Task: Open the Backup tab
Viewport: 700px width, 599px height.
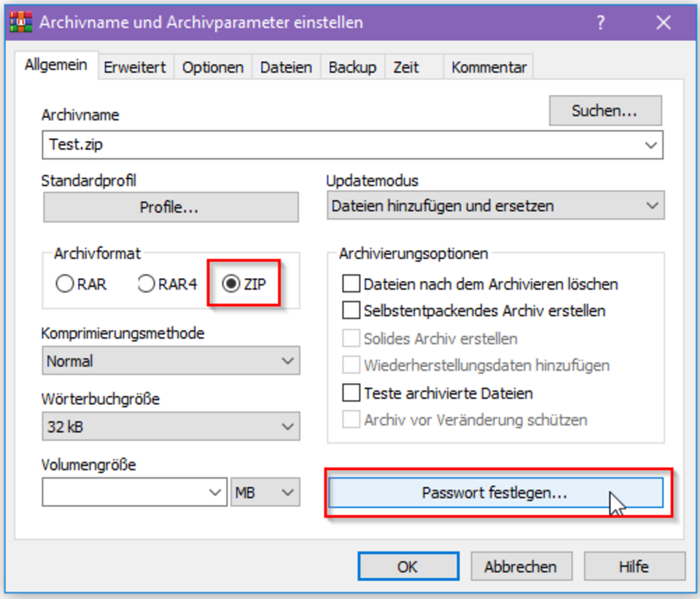Action: [352, 67]
